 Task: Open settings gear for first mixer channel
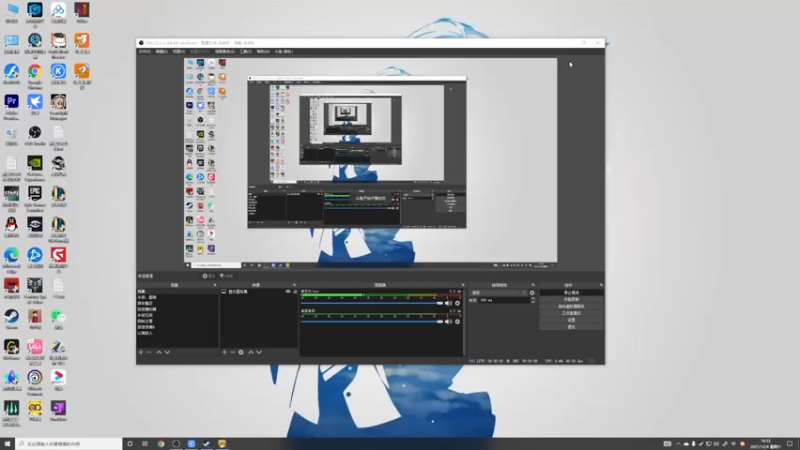[457, 303]
